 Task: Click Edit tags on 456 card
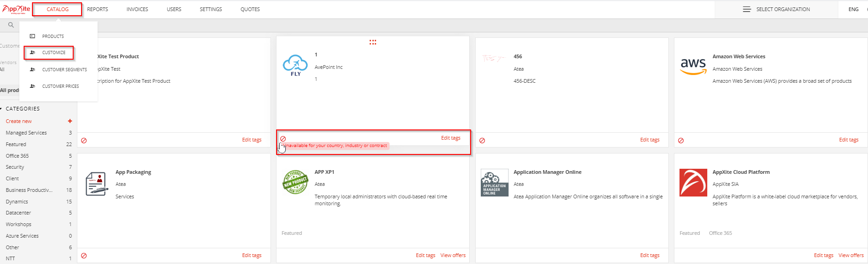tap(650, 140)
